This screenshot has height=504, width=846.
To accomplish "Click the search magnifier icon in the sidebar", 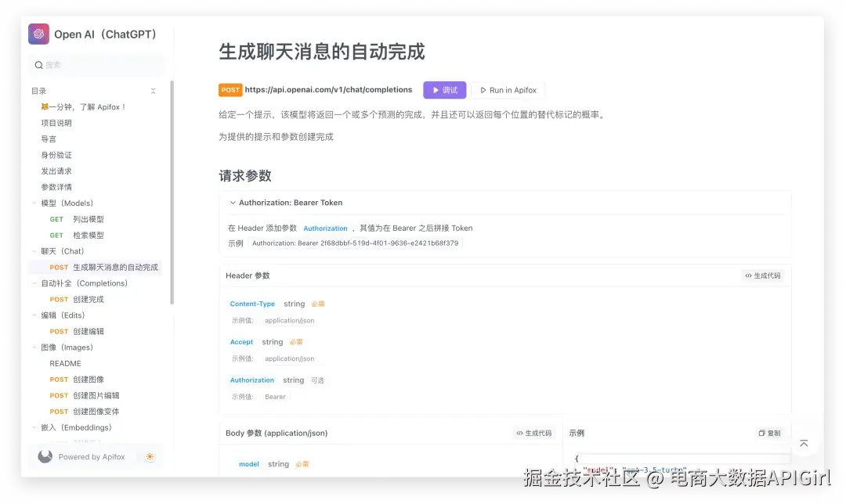I will [x=38, y=65].
